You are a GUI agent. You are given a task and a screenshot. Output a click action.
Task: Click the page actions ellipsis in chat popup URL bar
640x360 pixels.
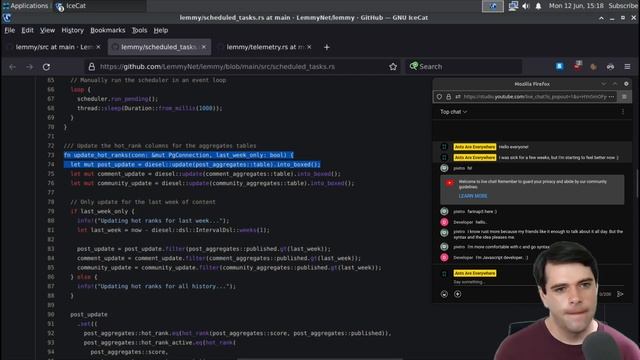click(611, 97)
